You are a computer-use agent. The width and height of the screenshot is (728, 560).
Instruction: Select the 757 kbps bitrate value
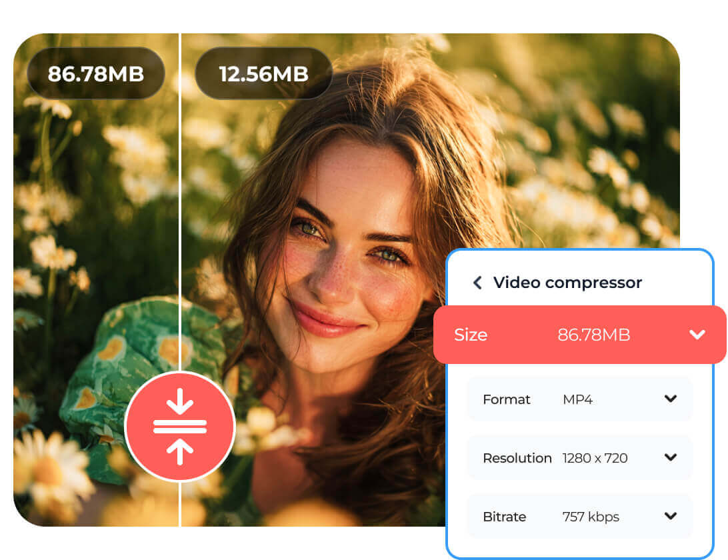591,517
